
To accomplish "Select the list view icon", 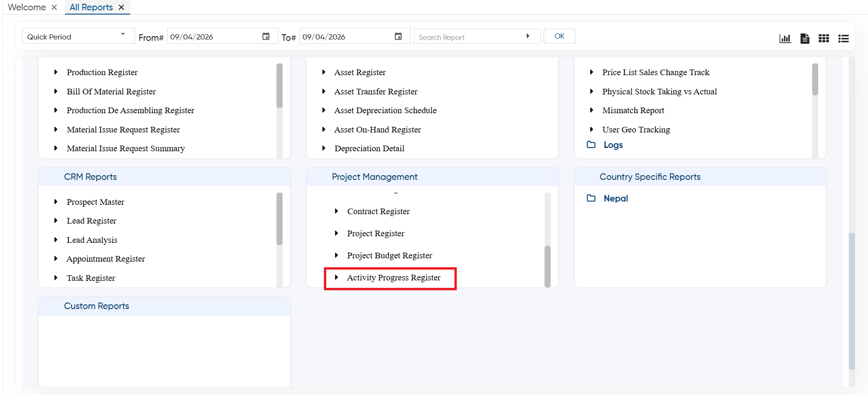I will point(844,39).
